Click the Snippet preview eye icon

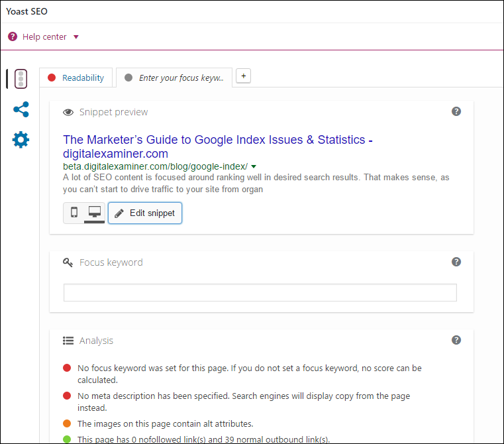(x=68, y=112)
